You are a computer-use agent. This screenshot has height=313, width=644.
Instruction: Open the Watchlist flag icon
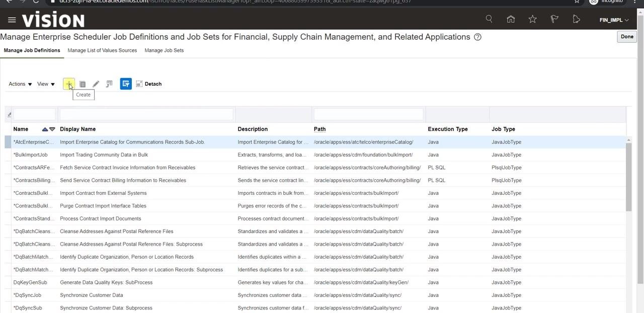554,19
